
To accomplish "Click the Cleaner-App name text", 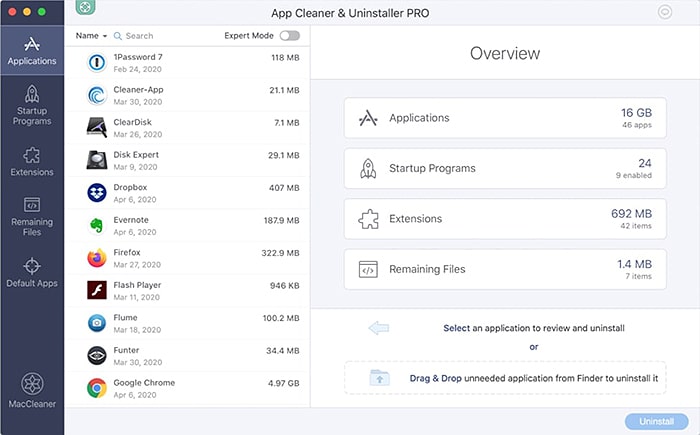I will tap(138, 90).
